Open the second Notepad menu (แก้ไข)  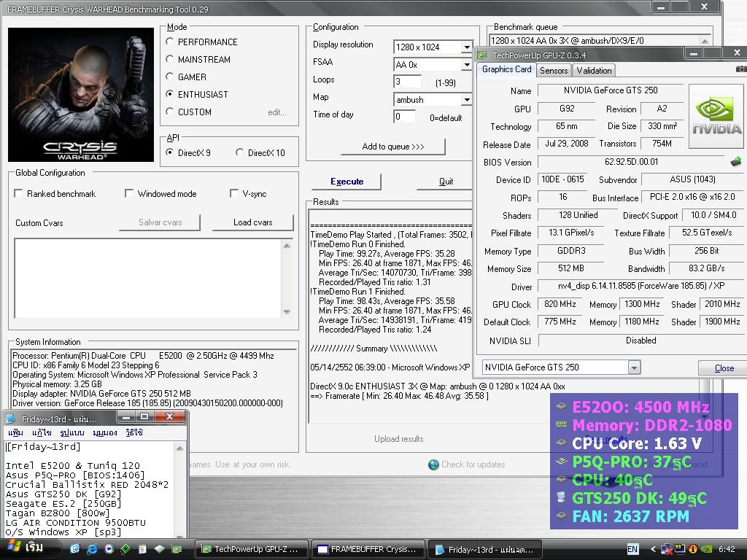pos(42,432)
